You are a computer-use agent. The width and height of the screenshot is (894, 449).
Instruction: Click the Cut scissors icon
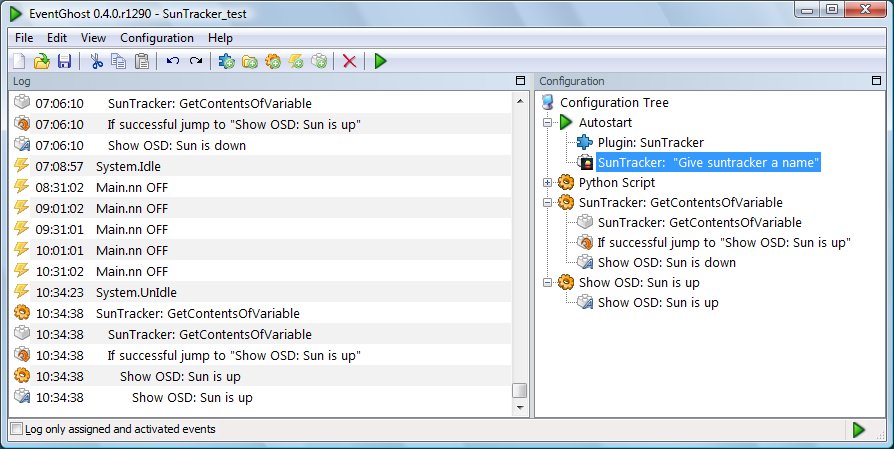96,61
